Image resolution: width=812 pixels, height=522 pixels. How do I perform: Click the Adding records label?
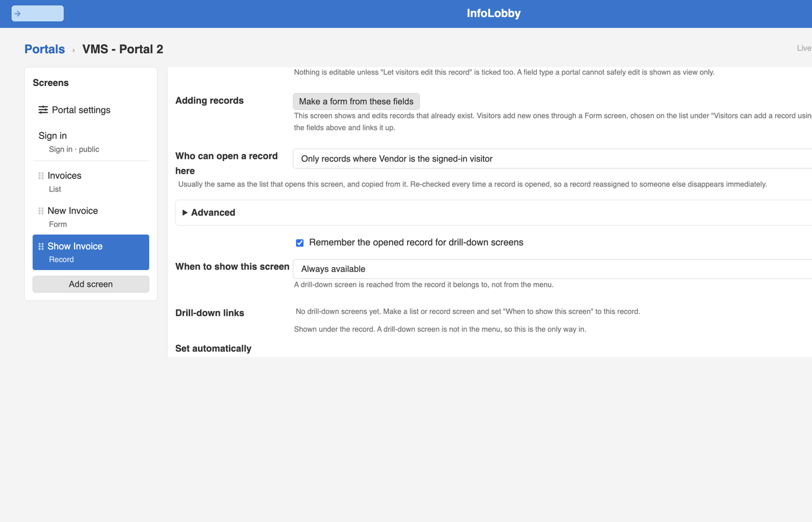coord(210,101)
